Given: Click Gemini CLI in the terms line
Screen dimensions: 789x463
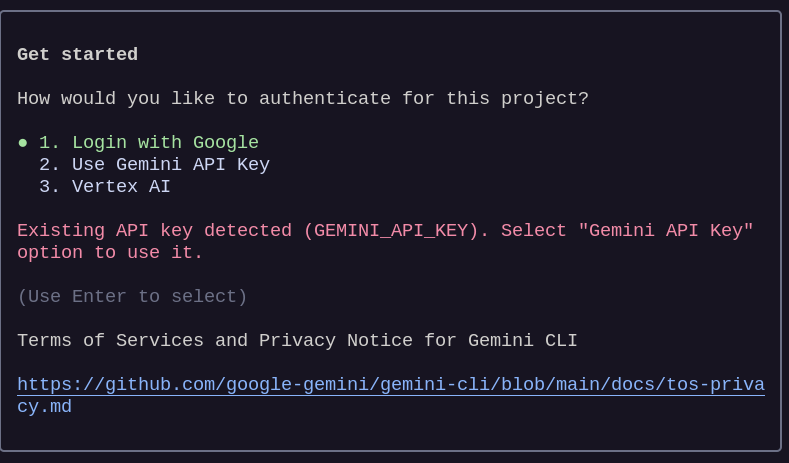Looking at the screenshot, I should [522, 341].
